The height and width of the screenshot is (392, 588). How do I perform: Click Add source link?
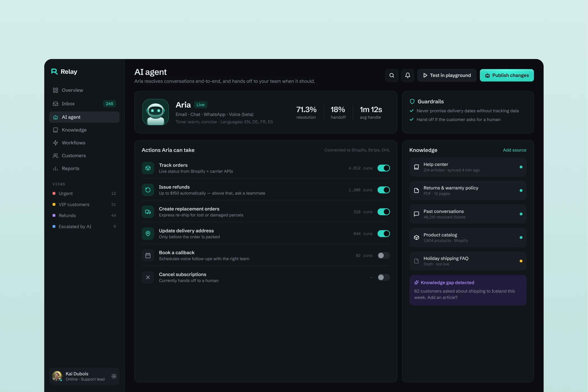coord(514,150)
